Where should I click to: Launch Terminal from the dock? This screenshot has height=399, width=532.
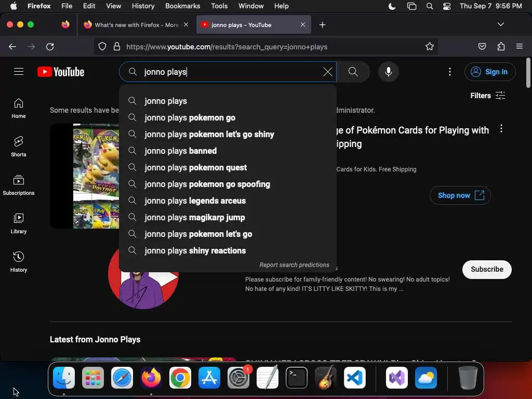297,378
